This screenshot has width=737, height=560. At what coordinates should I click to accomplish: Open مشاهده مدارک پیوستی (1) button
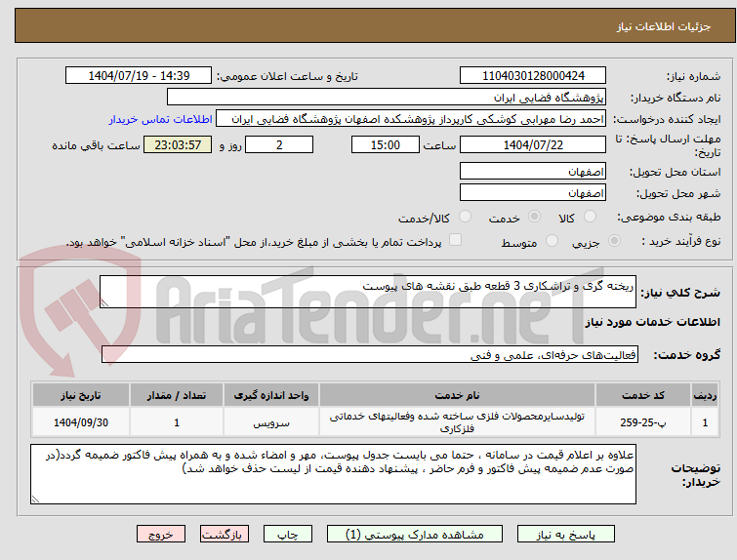coord(415,535)
